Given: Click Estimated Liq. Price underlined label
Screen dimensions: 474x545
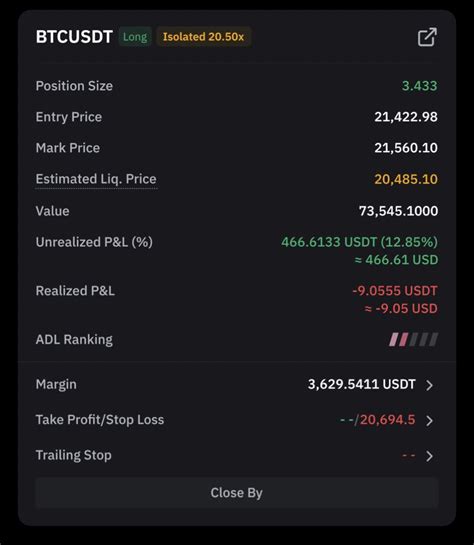Looking at the screenshot, I should point(96,179).
